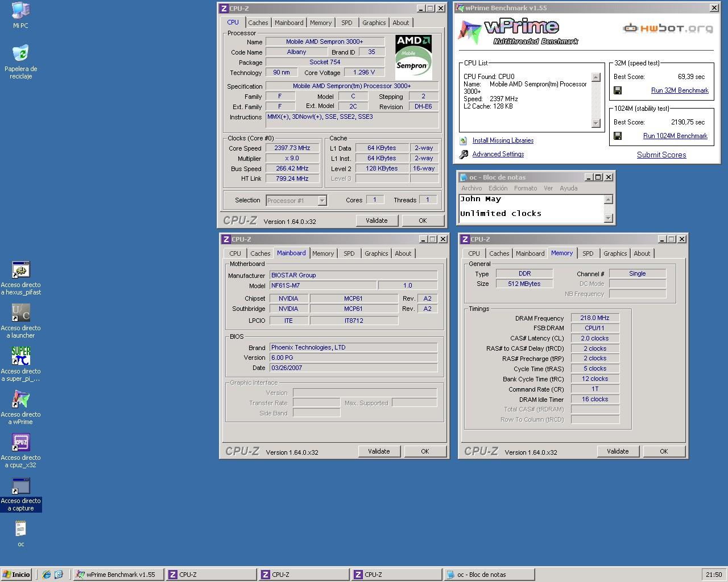Click the Phoenix Technologies, LTD BIOS brand
This screenshot has height=582, width=728.
click(x=353, y=347)
